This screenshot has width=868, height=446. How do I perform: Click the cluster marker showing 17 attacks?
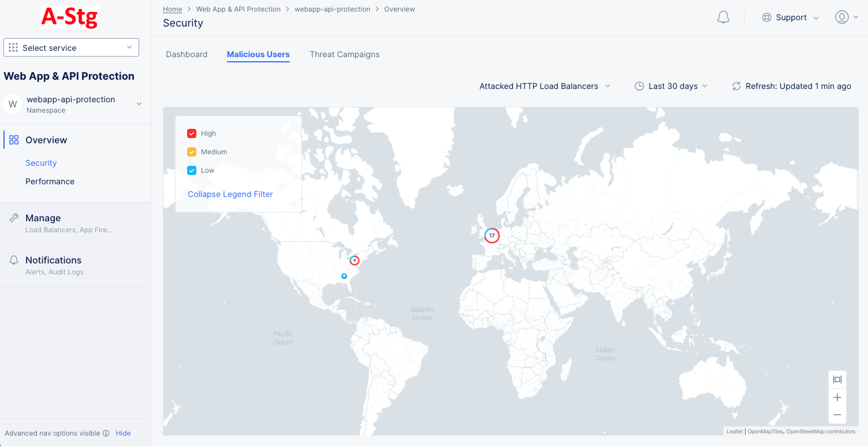(x=491, y=235)
